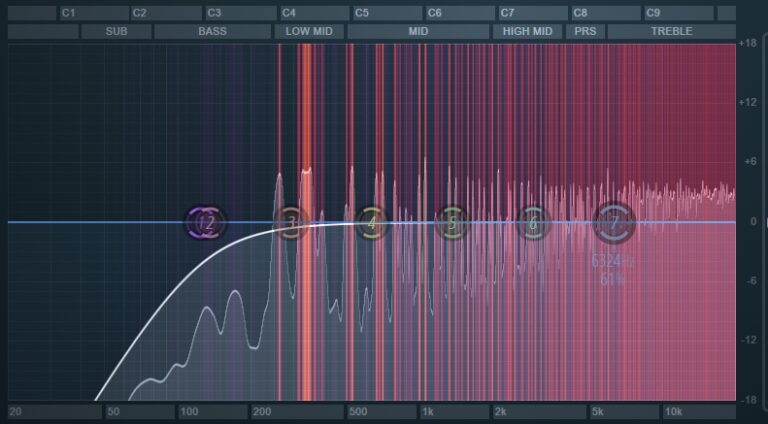Click the HIGH MID range label
Screen dimensions: 768x424
[x=527, y=31]
